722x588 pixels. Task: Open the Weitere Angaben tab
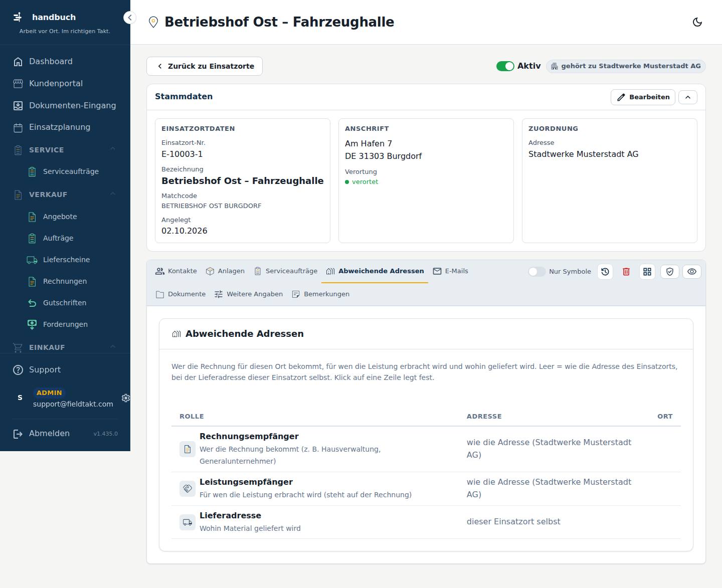tap(249, 294)
